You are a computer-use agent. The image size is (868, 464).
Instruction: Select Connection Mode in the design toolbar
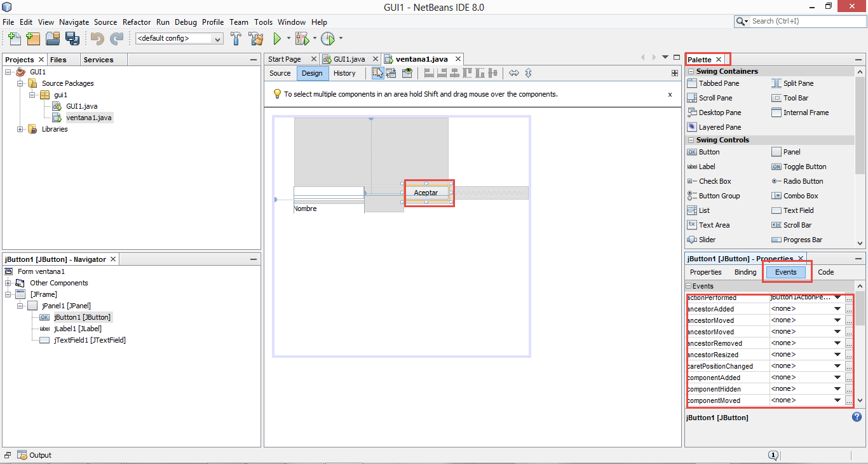point(392,72)
